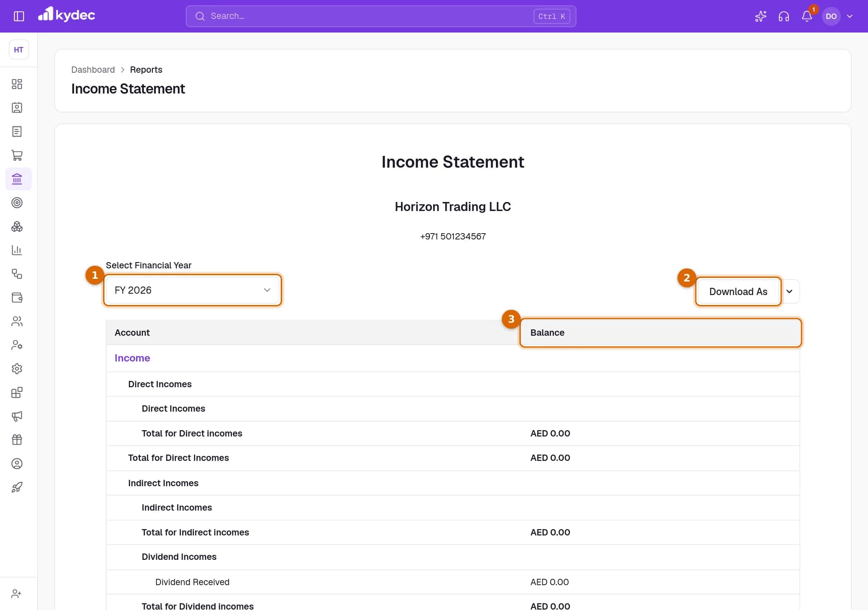Image resolution: width=868 pixels, height=610 pixels.
Task: Open the dashboard grid icon in sidebar
Action: click(x=17, y=84)
